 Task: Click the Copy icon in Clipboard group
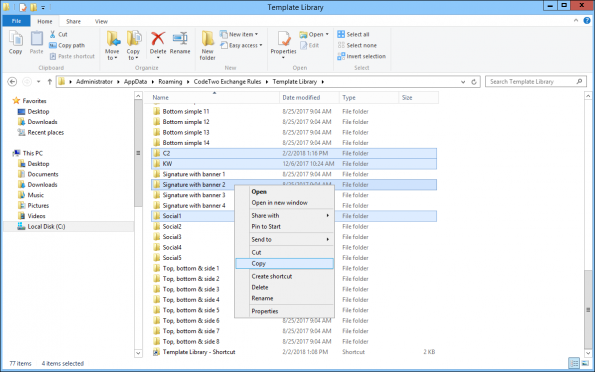click(16, 43)
